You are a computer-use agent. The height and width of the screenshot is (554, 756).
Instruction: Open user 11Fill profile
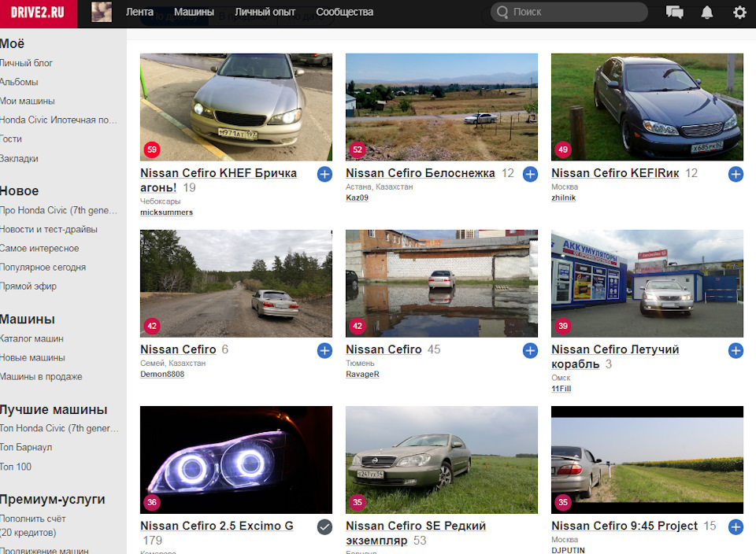pyautogui.click(x=561, y=389)
